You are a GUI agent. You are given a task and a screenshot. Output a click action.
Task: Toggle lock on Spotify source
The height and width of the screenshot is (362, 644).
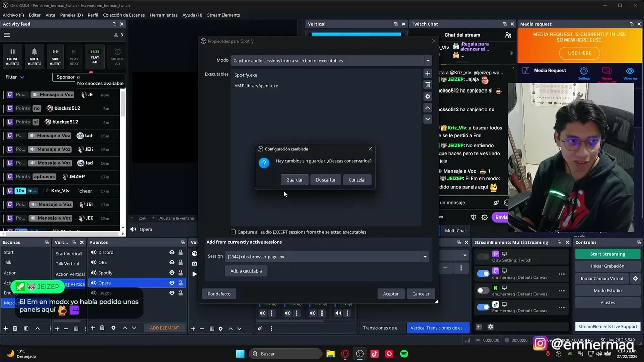pos(180,273)
